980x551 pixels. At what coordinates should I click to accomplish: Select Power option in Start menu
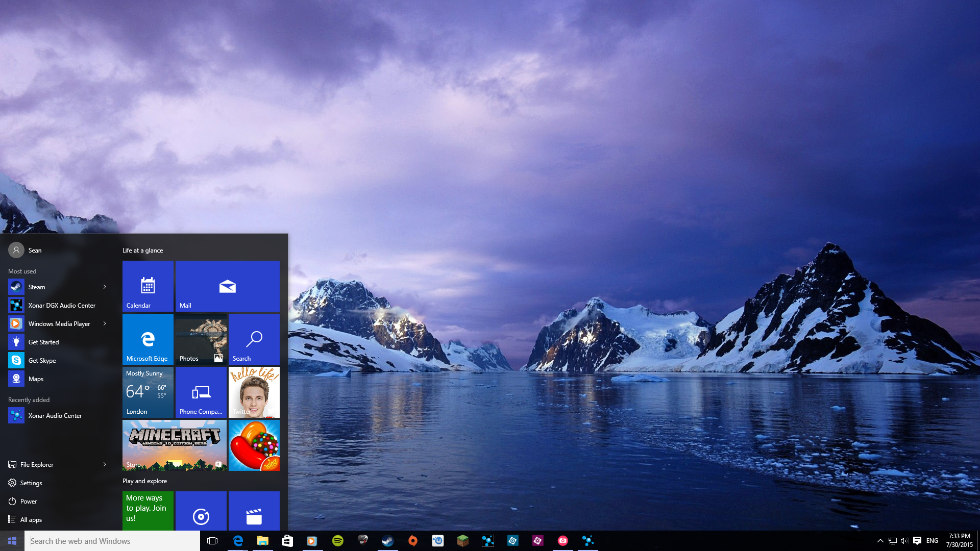click(28, 500)
